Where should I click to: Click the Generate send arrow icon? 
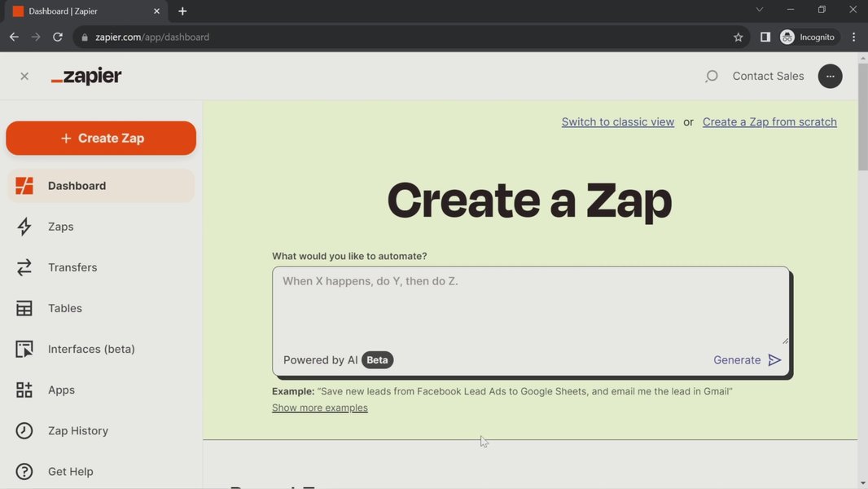[x=774, y=359]
